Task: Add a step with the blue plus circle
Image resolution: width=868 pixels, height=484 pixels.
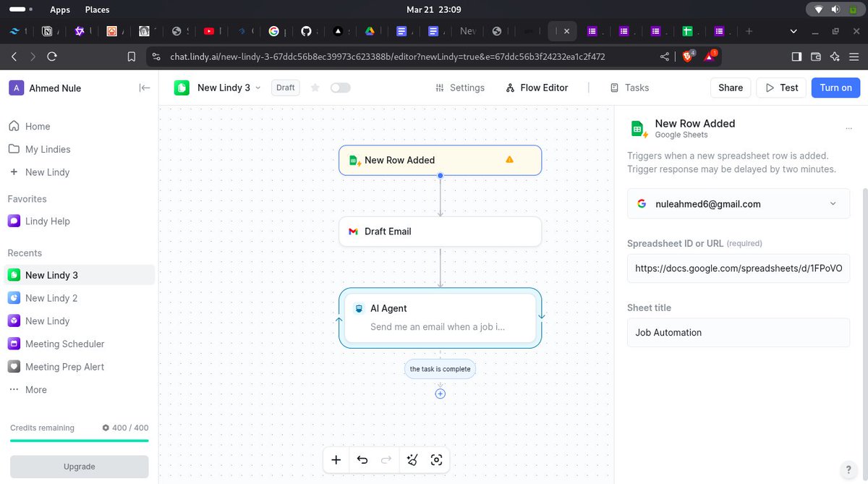Action: [441, 394]
